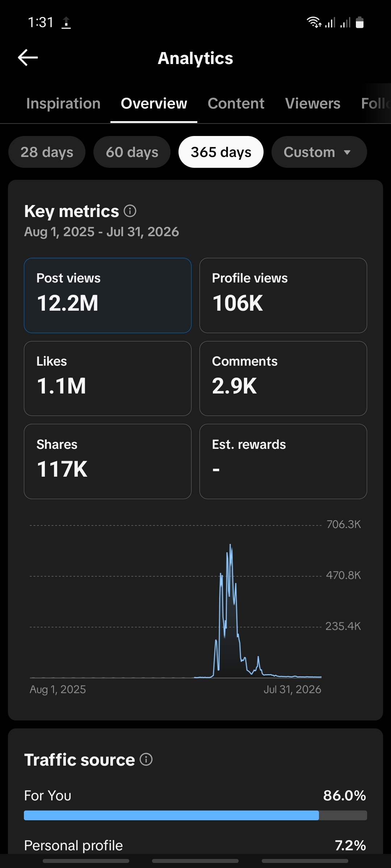Screen dimensions: 391x868
Task: Select the Likes metric card
Action: tap(108, 378)
